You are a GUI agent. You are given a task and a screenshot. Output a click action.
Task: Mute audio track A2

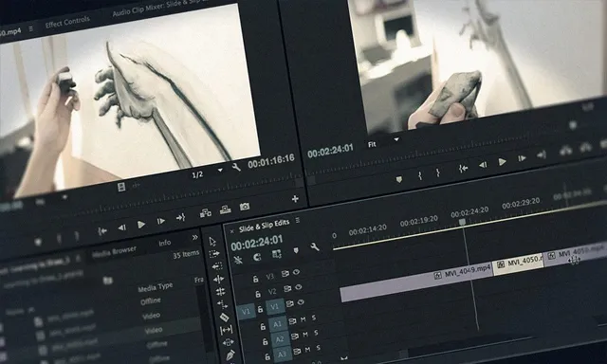coord(305,335)
